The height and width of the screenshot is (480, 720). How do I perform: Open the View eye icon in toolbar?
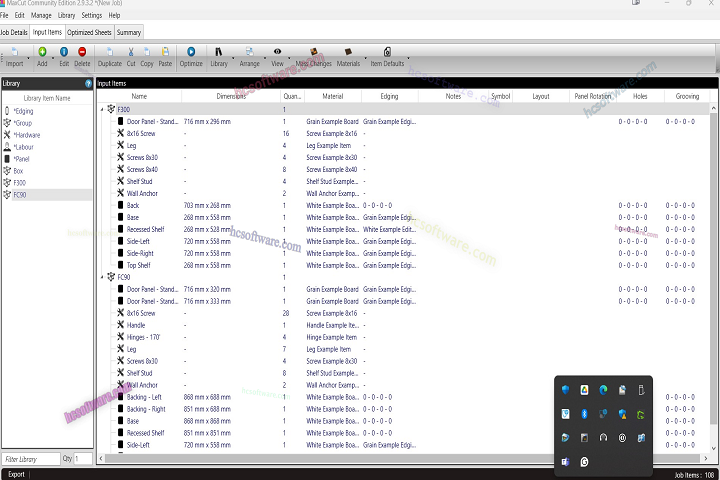click(277, 57)
